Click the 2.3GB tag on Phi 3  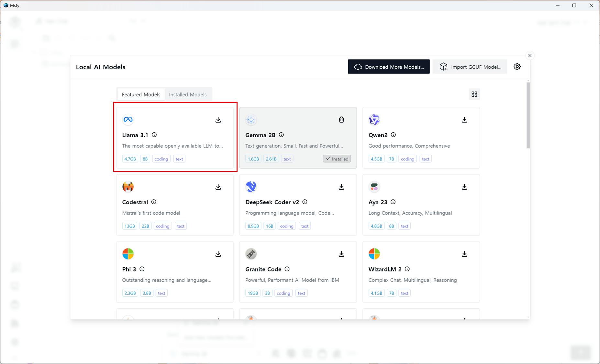[130, 293]
